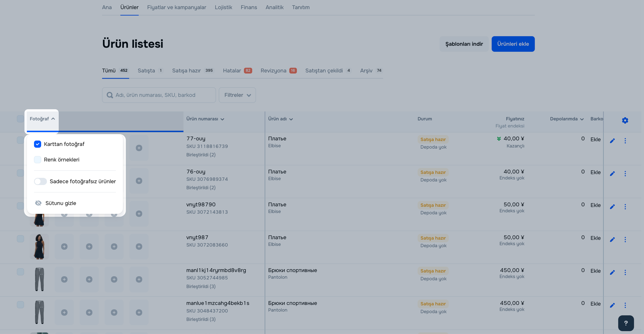This screenshot has width=644, height=334.
Task: Click add photo plus icon for 76-ouy row
Action: click(139, 181)
